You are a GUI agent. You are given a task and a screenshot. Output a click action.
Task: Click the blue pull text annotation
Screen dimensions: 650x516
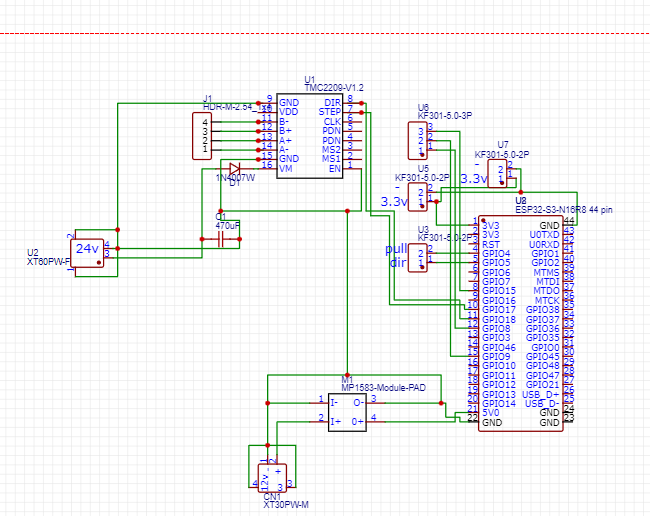pyautogui.click(x=396, y=249)
